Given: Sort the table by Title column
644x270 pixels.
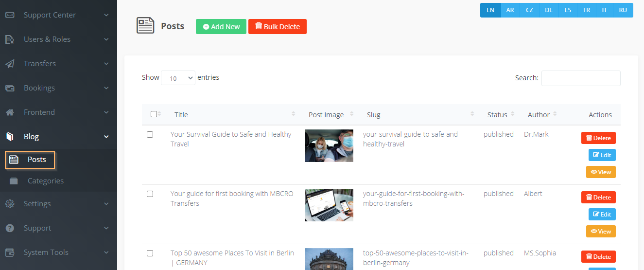Looking at the screenshot, I should (181, 115).
